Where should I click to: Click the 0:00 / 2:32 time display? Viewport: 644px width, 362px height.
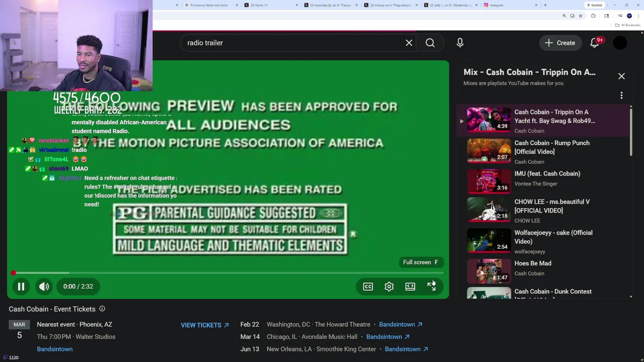click(x=78, y=287)
